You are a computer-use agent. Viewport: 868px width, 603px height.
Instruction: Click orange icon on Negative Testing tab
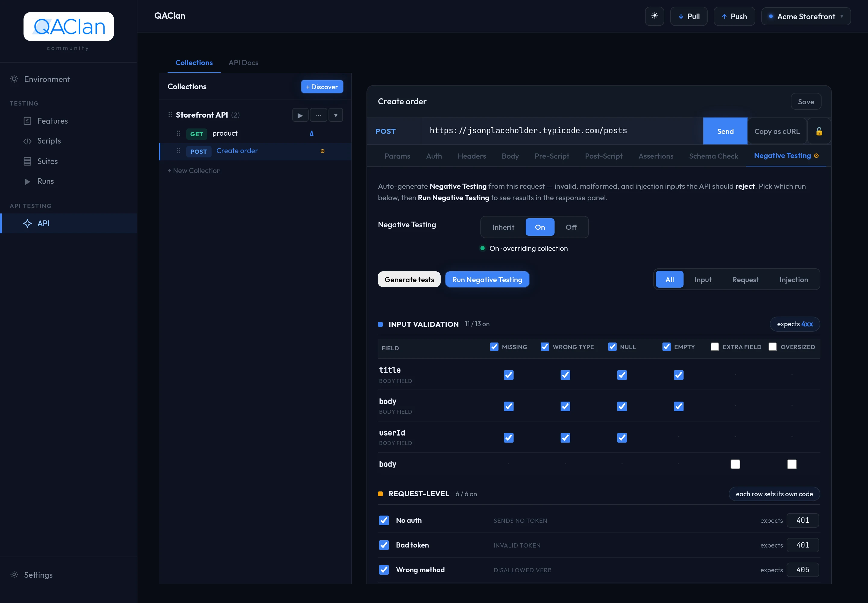[x=816, y=156]
